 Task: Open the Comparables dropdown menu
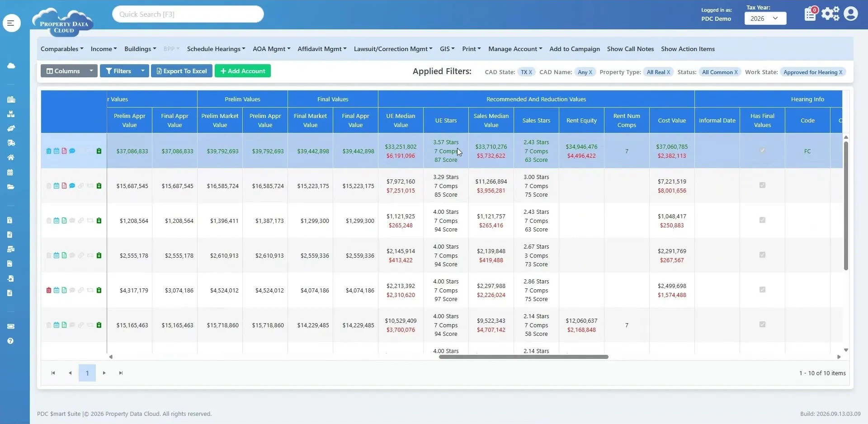tap(62, 49)
